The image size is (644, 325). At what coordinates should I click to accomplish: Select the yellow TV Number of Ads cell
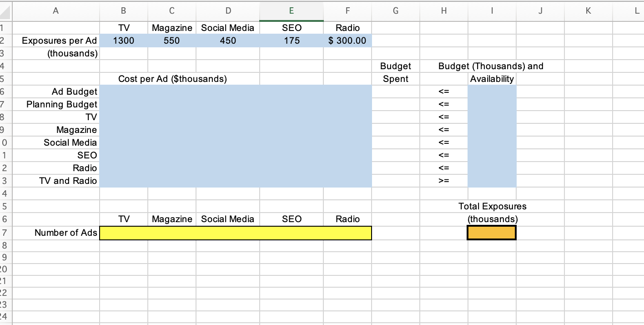(x=123, y=233)
